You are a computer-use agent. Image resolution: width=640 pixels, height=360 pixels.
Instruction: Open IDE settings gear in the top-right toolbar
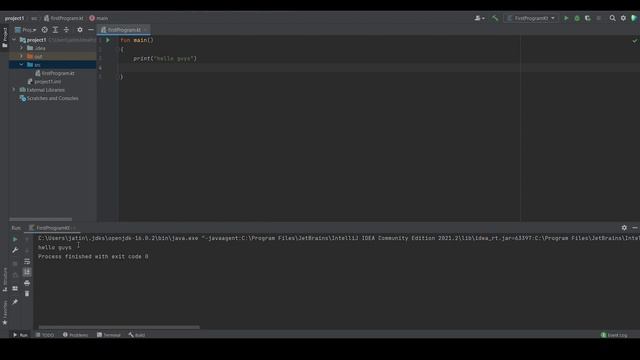(x=623, y=18)
